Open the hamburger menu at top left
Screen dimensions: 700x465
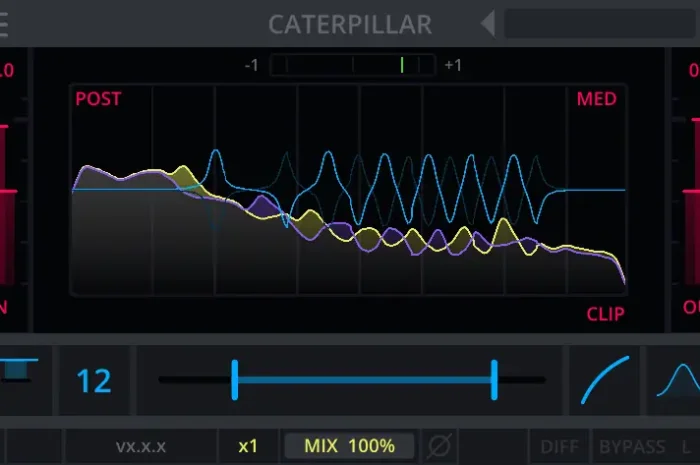6,22
